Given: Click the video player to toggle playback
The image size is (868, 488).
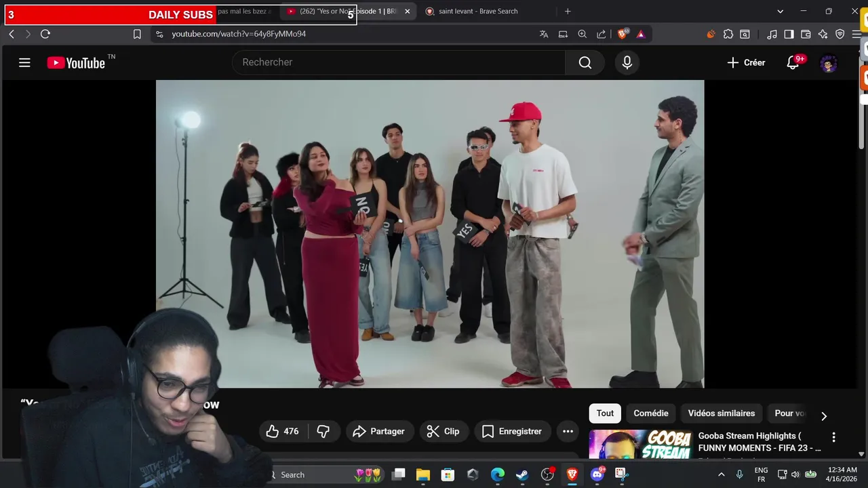Looking at the screenshot, I should (x=430, y=234).
